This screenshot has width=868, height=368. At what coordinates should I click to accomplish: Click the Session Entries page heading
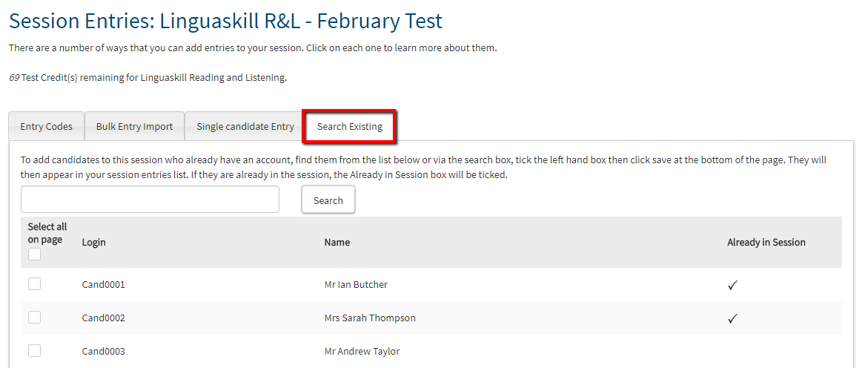click(226, 21)
